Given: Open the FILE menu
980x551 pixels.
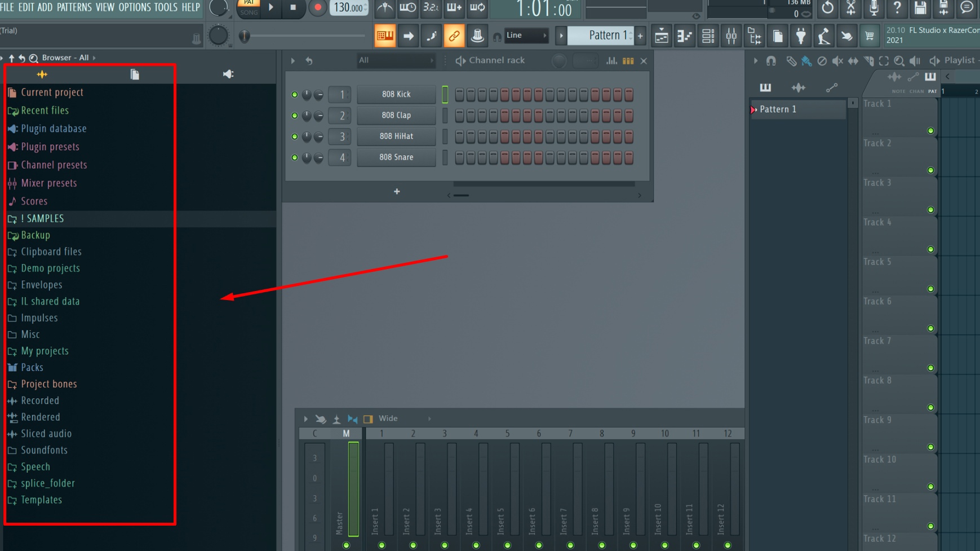Looking at the screenshot, I should (7, 7).
